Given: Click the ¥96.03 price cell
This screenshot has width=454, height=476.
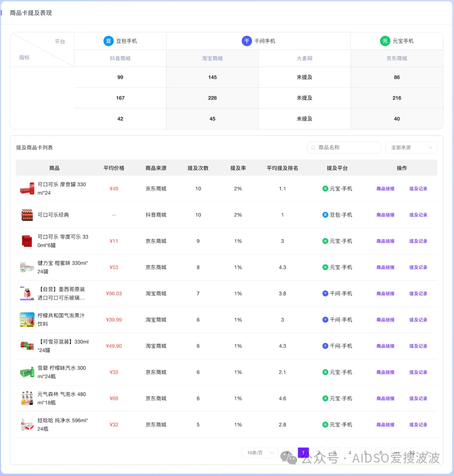Looking at the screenshot, I should coord(114,294).
